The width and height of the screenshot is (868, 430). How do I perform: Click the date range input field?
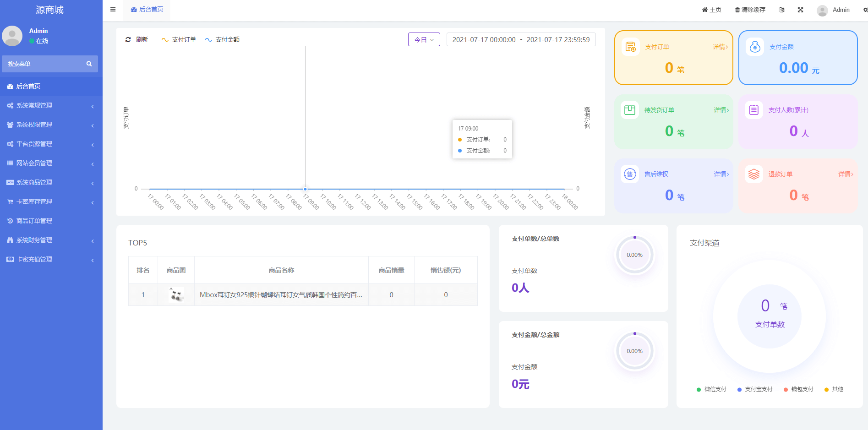(x=521, y=40)
